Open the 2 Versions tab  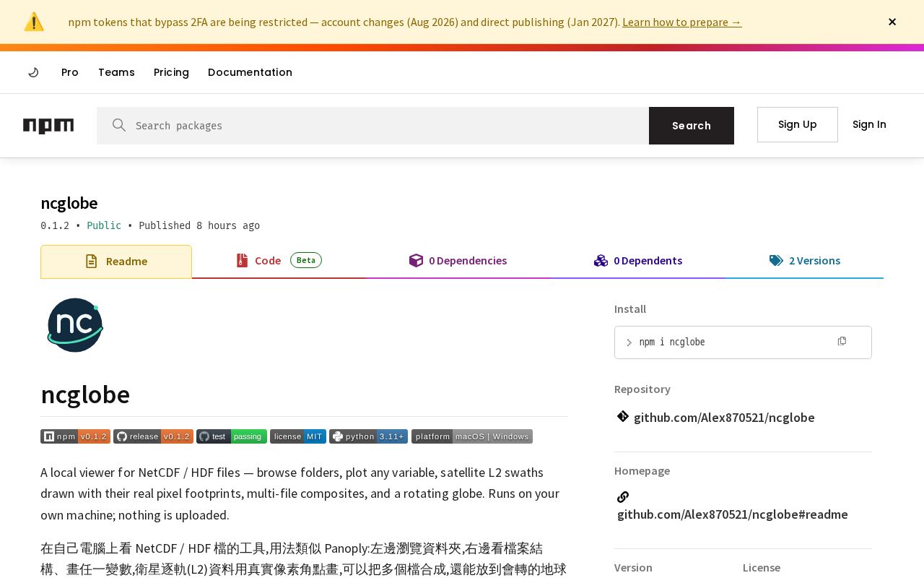click(805, 261)
